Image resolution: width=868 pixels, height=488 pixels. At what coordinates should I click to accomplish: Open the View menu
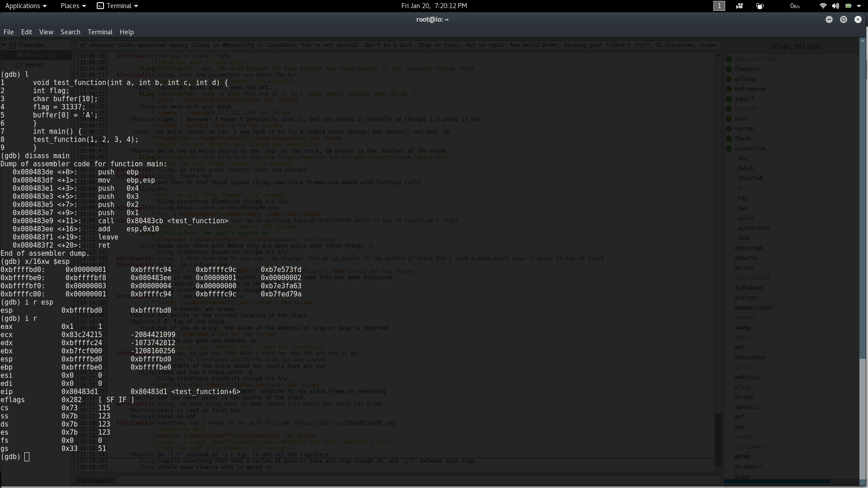(46, 32)
